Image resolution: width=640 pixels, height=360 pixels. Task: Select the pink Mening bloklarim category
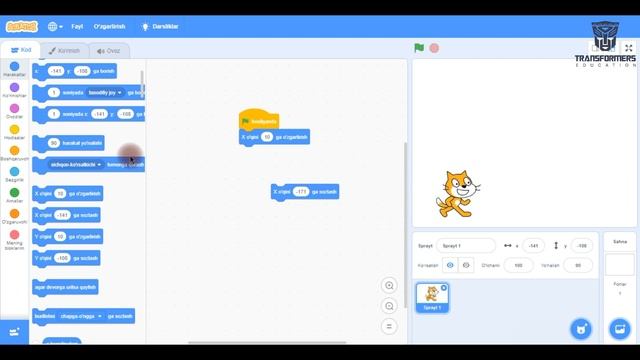pos(14,240)
